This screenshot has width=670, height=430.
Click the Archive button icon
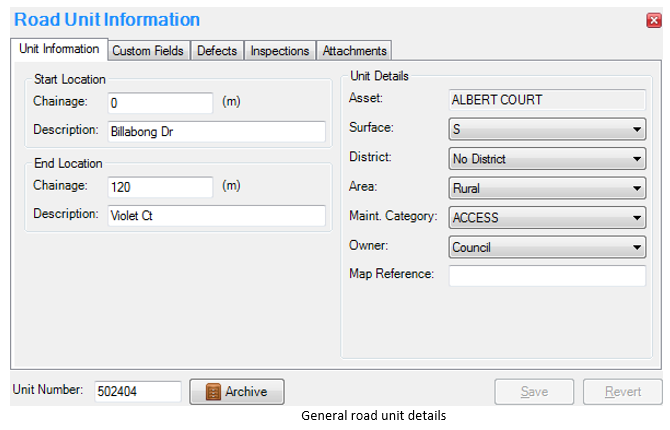click(x=212, y=392)
